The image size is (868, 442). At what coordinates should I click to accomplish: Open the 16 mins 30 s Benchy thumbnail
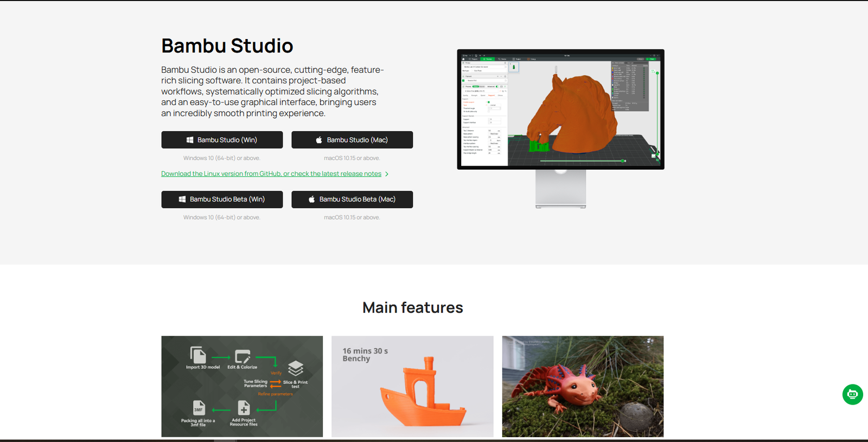click(412, 386)
